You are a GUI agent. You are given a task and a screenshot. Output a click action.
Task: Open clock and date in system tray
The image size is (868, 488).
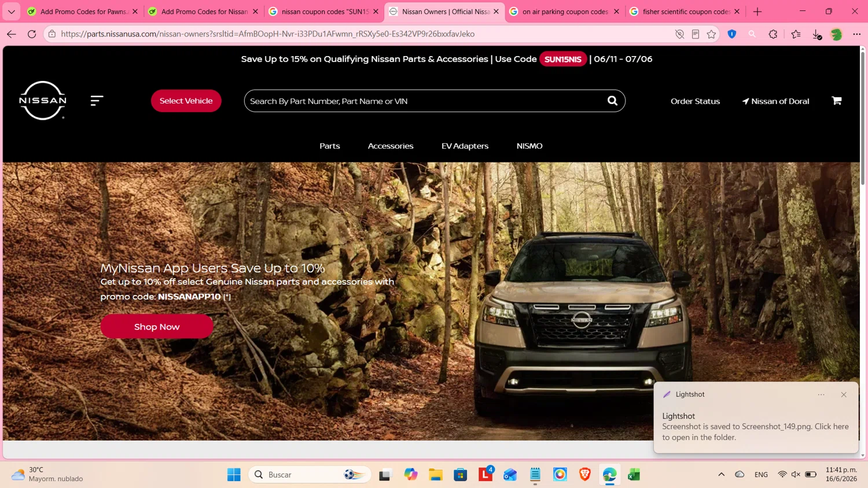coord(841,475)
